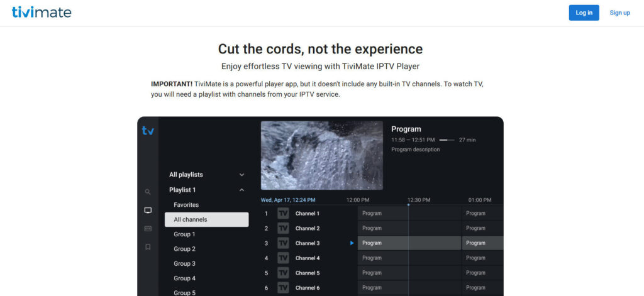Click the blue play arrow beside Channel 3
The height and width of the screenshot is (296, 644).
352,243
